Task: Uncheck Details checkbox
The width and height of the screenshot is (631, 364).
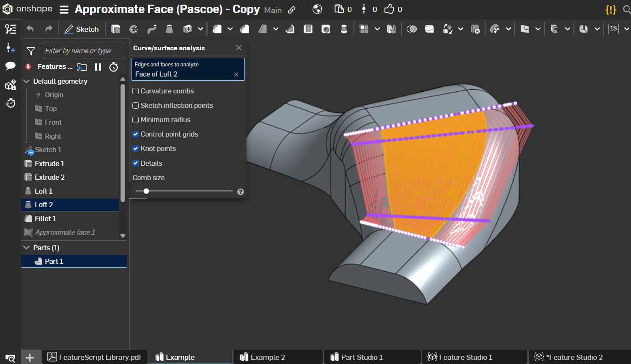Action: 136,163
